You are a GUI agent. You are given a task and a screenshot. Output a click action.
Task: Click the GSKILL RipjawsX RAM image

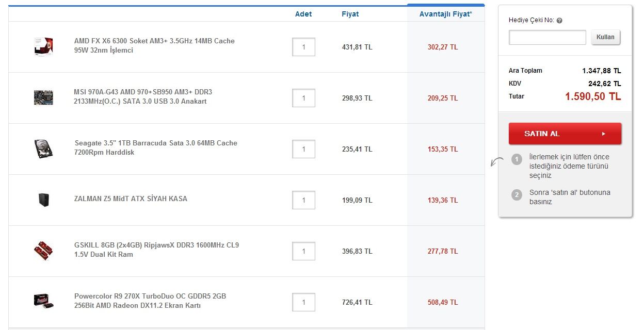pos(43,251)
